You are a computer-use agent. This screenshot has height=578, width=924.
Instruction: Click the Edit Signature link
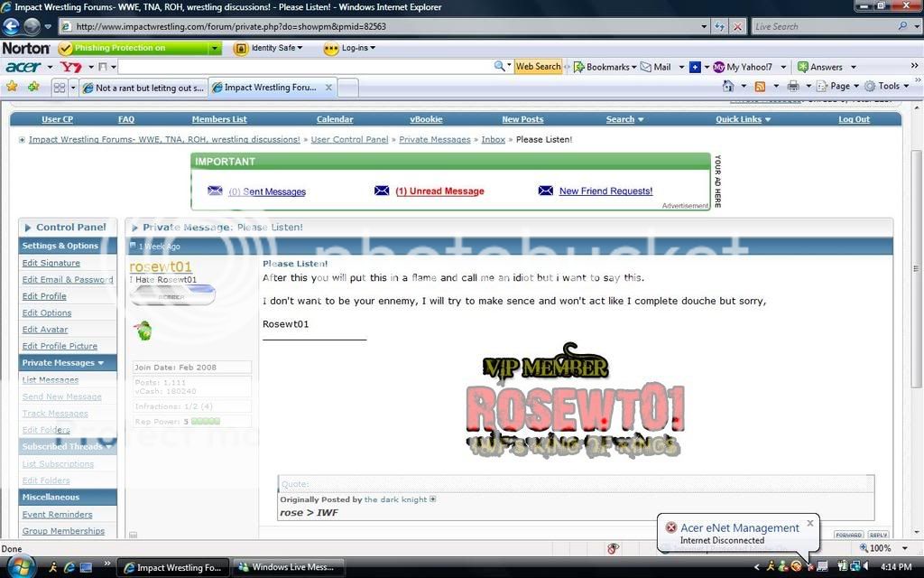[x=51, y=263]
